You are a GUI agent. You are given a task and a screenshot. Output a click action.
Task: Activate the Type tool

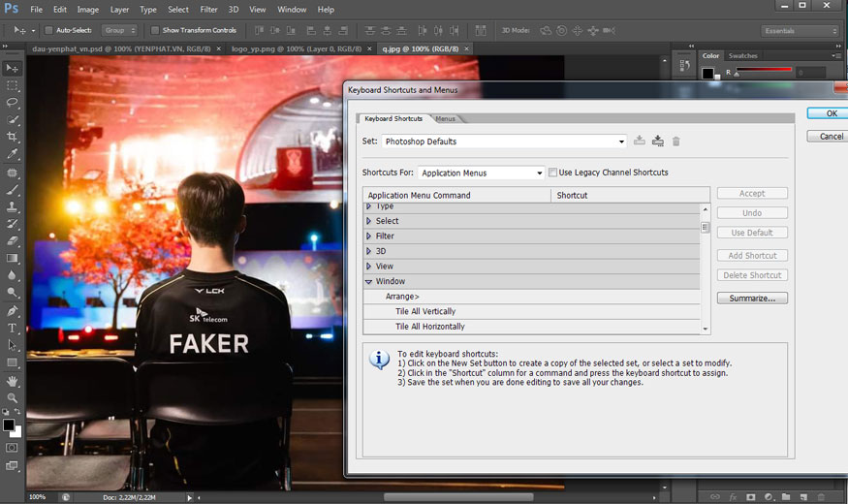click(x=13, y=329)
